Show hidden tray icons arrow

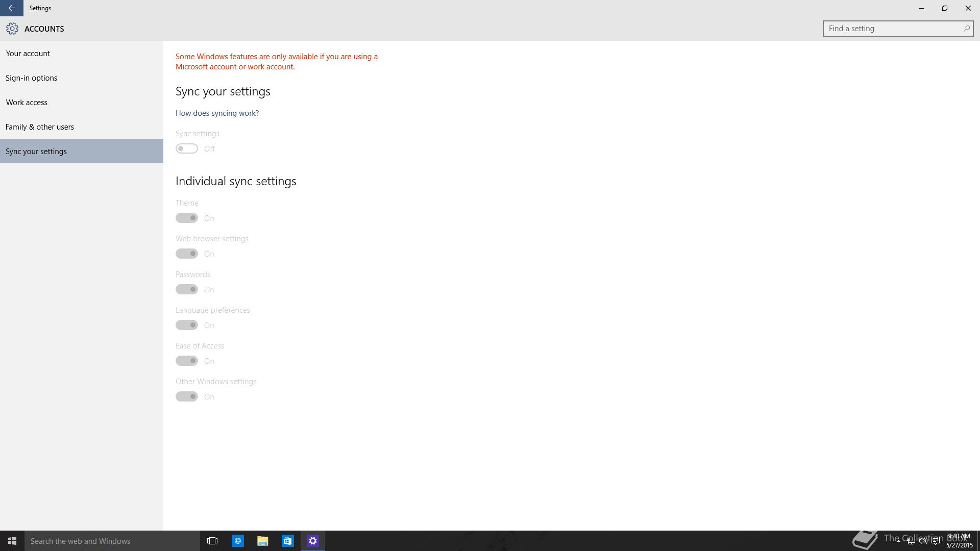pyautogui.click(x=898, y=541)
